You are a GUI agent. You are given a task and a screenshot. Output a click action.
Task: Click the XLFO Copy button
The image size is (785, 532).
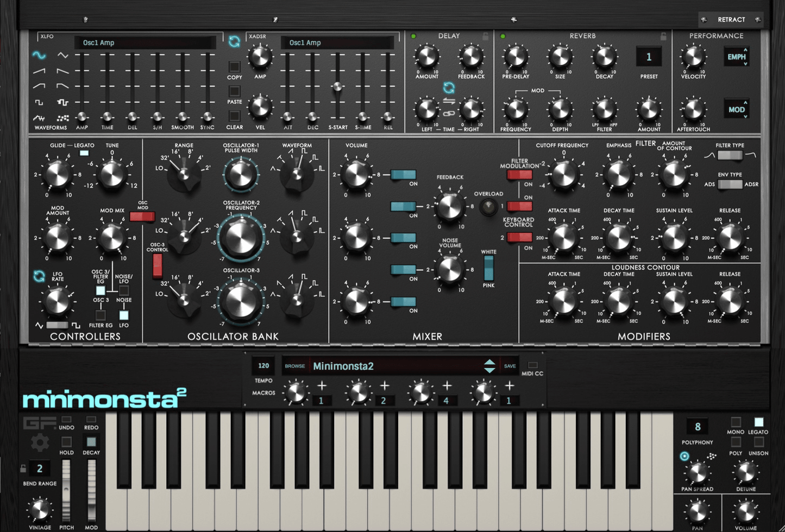click(234, 67)
